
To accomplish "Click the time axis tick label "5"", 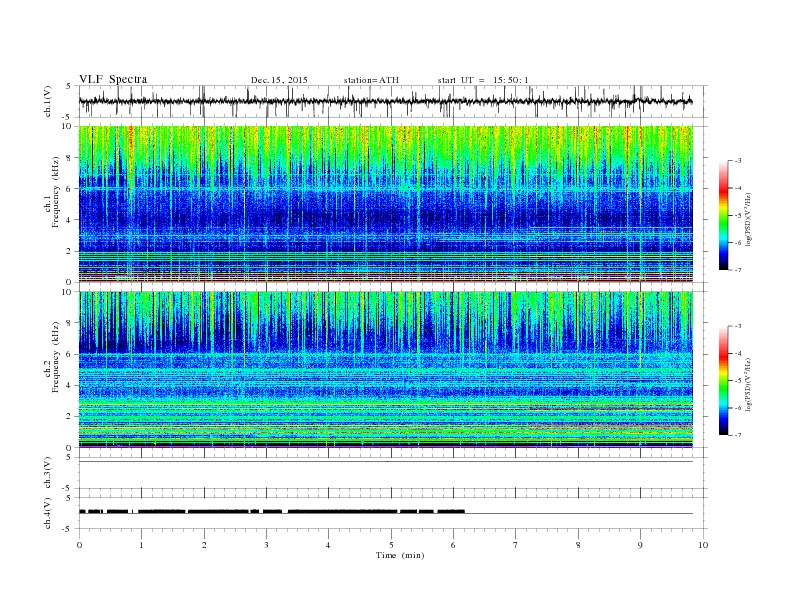I will [x=391, y=545].
